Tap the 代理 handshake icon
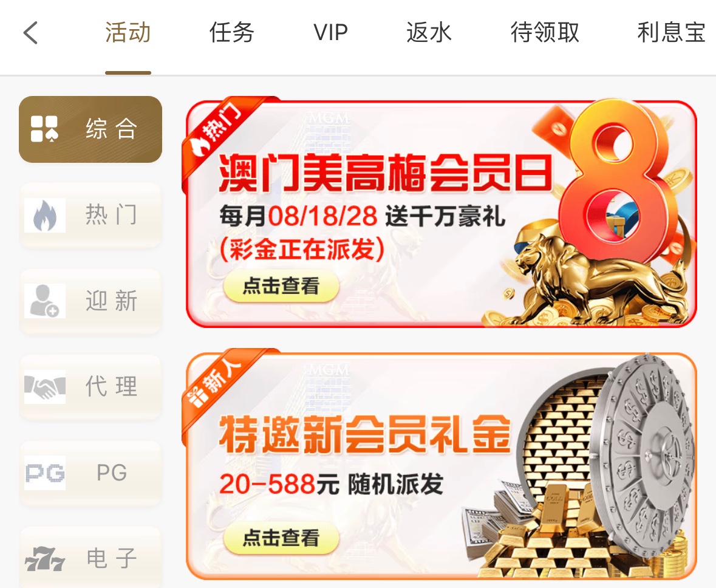The height and width of the screenshot is (588, 716). (45, 387)
